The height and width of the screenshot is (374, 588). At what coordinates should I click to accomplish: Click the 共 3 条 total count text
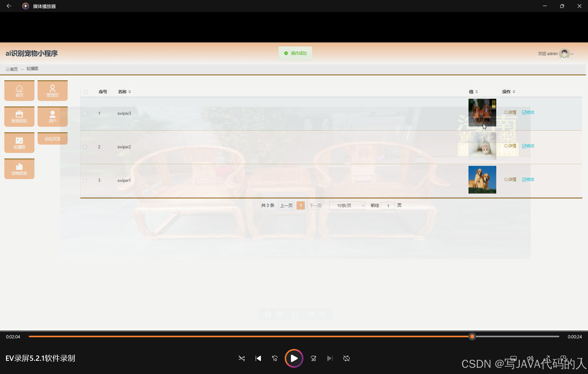point(268,205)
